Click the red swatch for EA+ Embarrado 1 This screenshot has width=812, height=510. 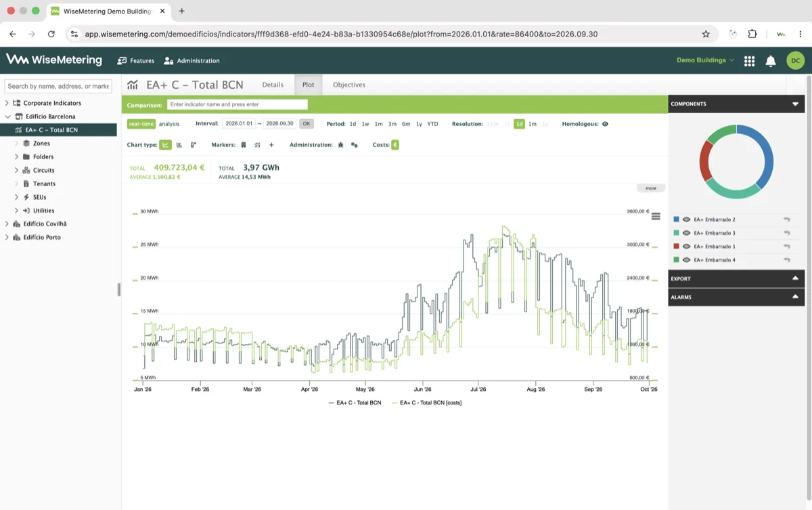point(676,247)
